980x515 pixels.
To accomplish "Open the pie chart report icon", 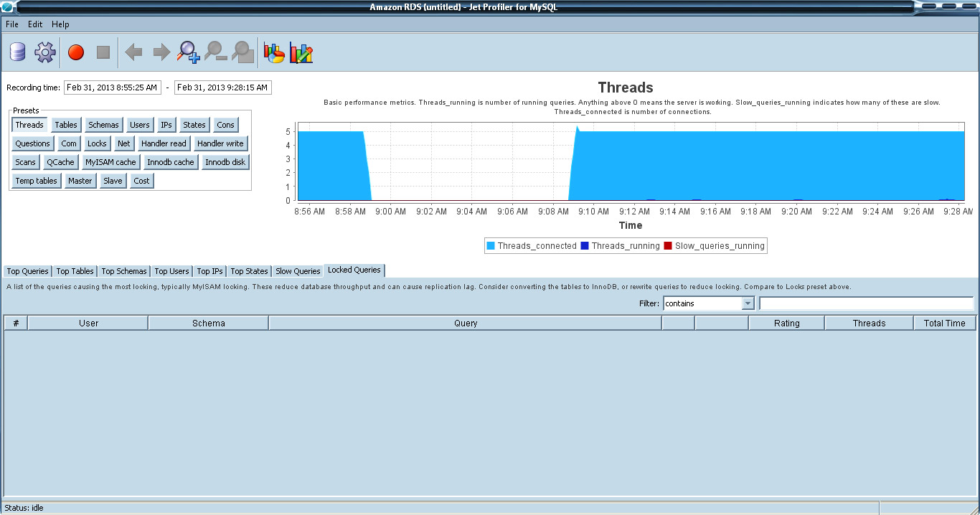I will pos(274,52).
